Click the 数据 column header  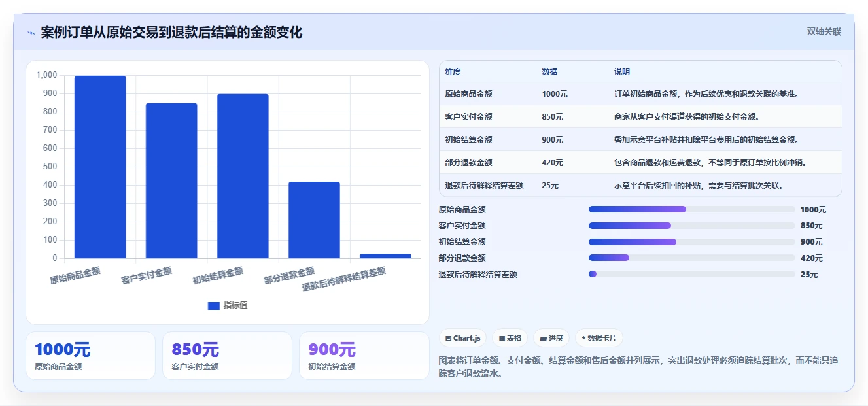coord(549,72)
